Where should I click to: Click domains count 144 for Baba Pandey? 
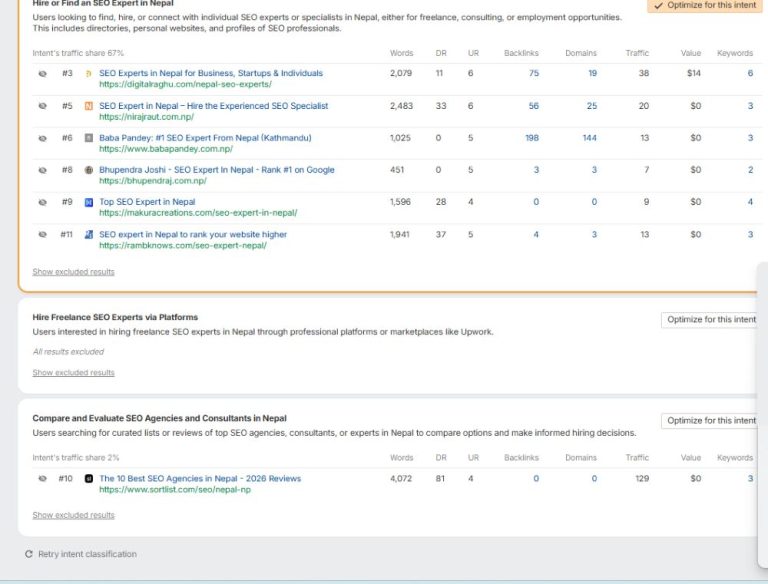590,138
